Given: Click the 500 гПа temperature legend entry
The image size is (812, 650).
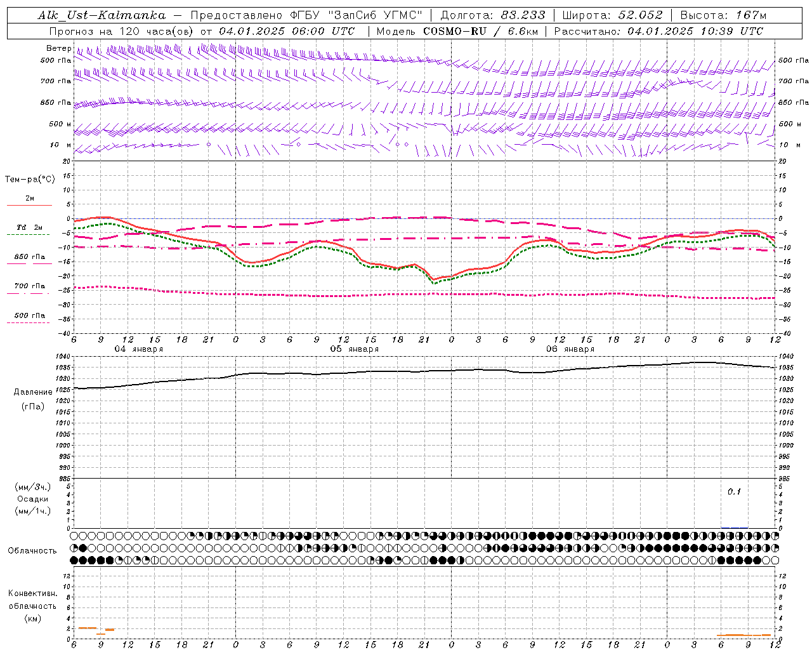Looking at the screenshot, I should click(x=30, y=315).
